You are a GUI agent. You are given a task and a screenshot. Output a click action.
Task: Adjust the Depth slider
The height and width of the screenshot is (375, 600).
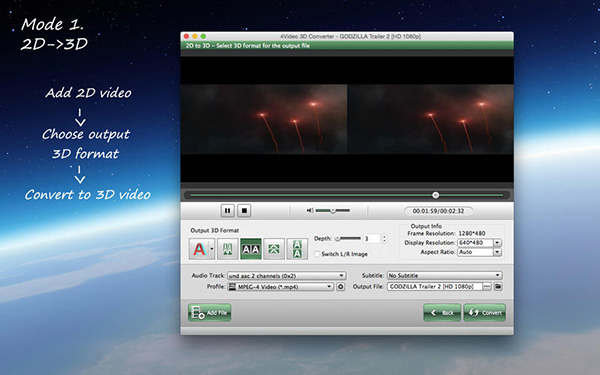click(348, 239)
